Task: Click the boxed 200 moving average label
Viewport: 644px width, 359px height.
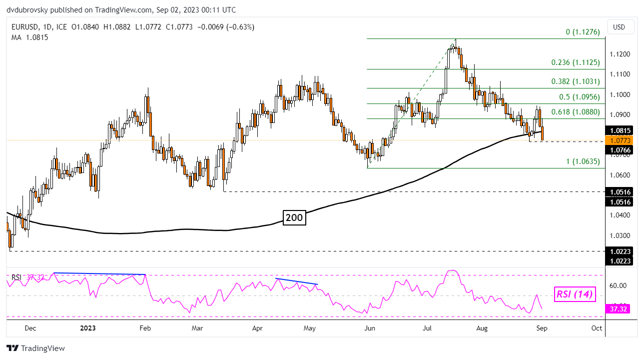Action: (294, 217)
